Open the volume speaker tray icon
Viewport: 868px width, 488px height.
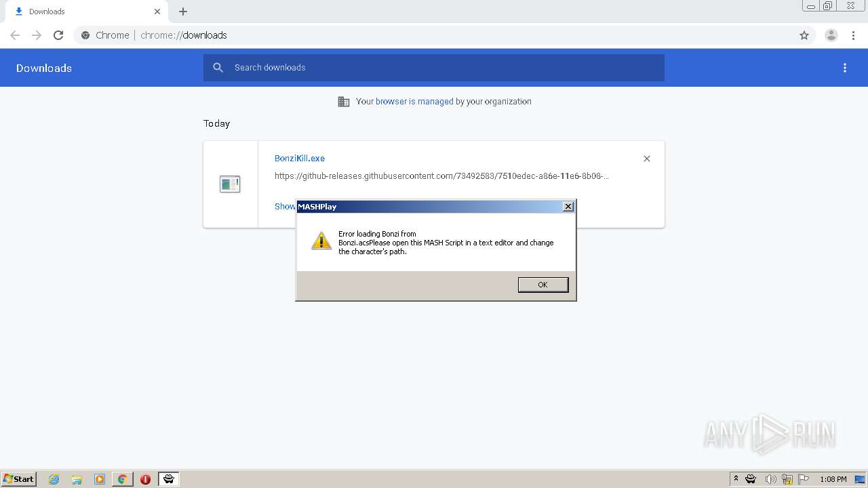tap(770, 479)
